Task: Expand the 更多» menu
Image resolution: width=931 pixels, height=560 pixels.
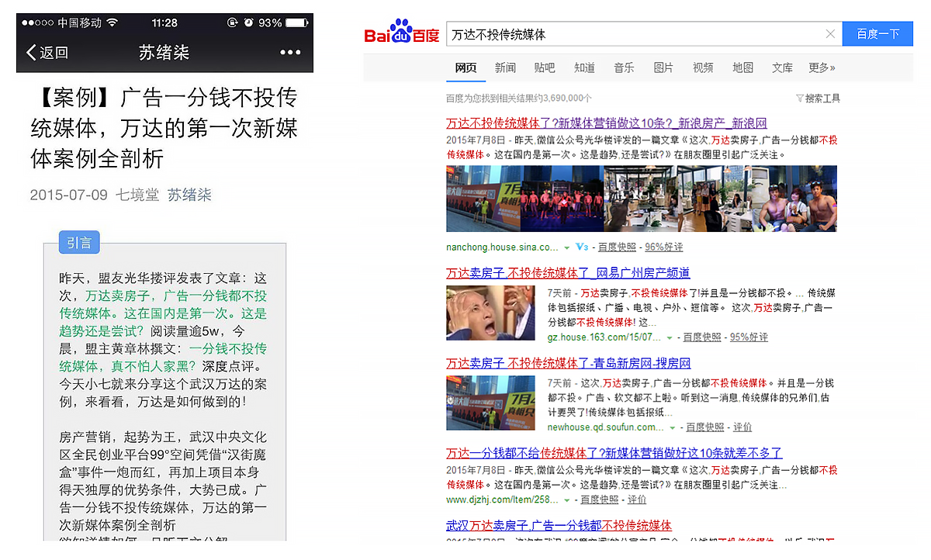Action: tap(822, 68)
